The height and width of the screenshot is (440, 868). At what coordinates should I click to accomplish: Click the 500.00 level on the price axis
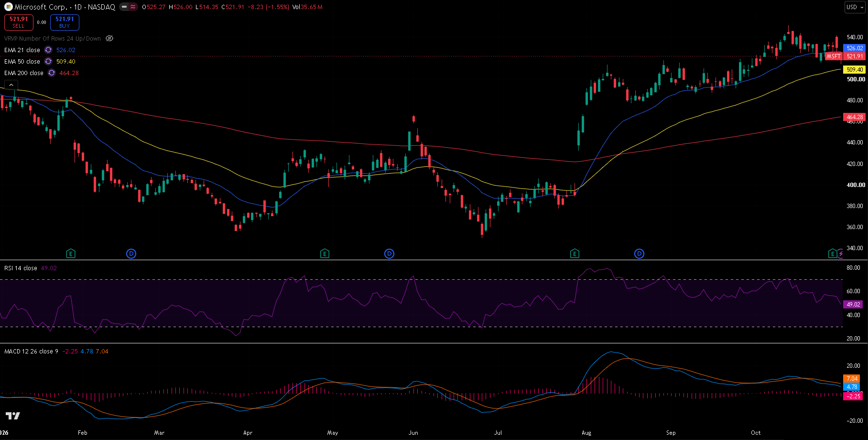click(856, 79)
